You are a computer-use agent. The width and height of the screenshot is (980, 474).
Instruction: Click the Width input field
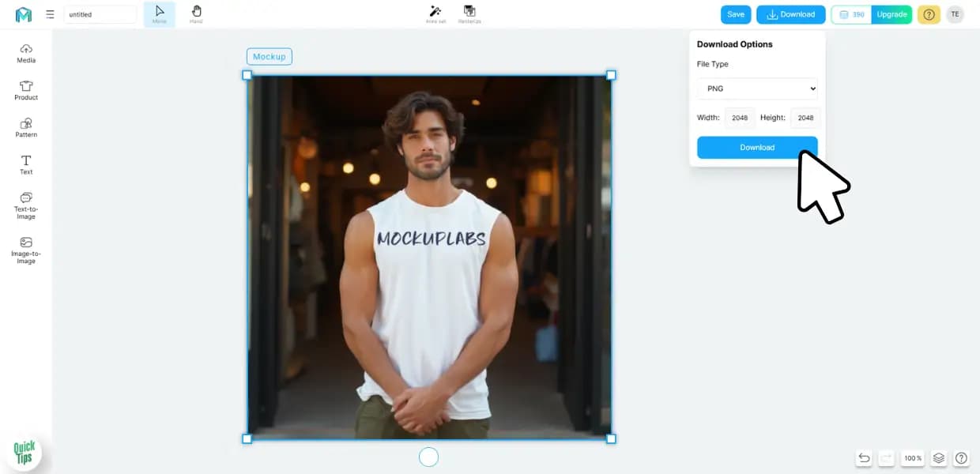pos(739,118)
